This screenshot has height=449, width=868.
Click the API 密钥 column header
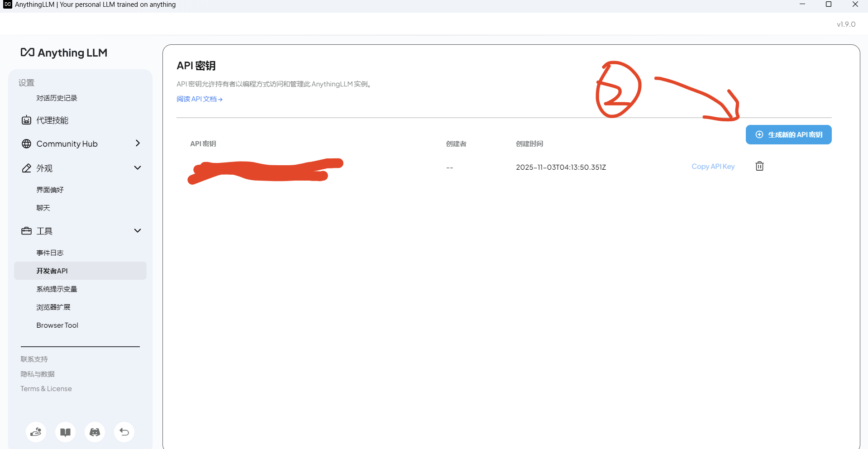click(203, 143)
